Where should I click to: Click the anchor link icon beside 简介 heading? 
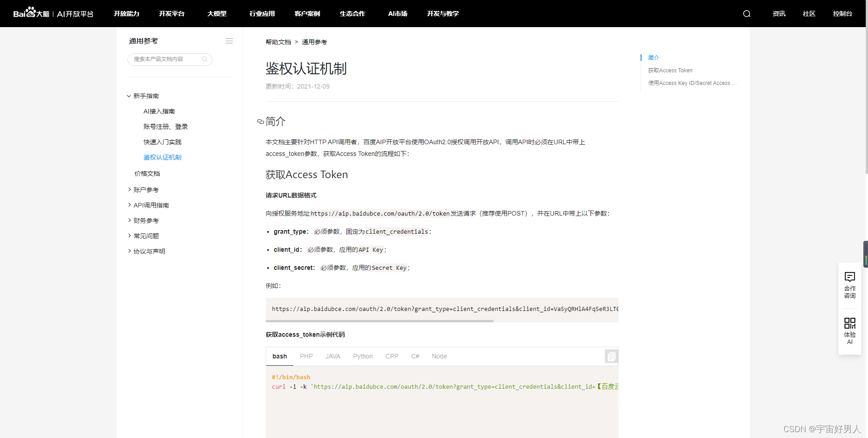click(x=260, y=122)
